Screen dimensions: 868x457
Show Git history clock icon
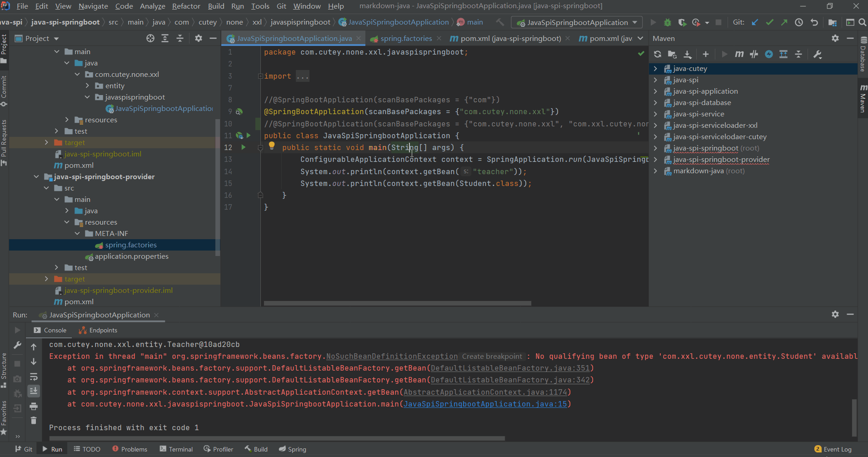pyautogui.click(x=799, y=22)
